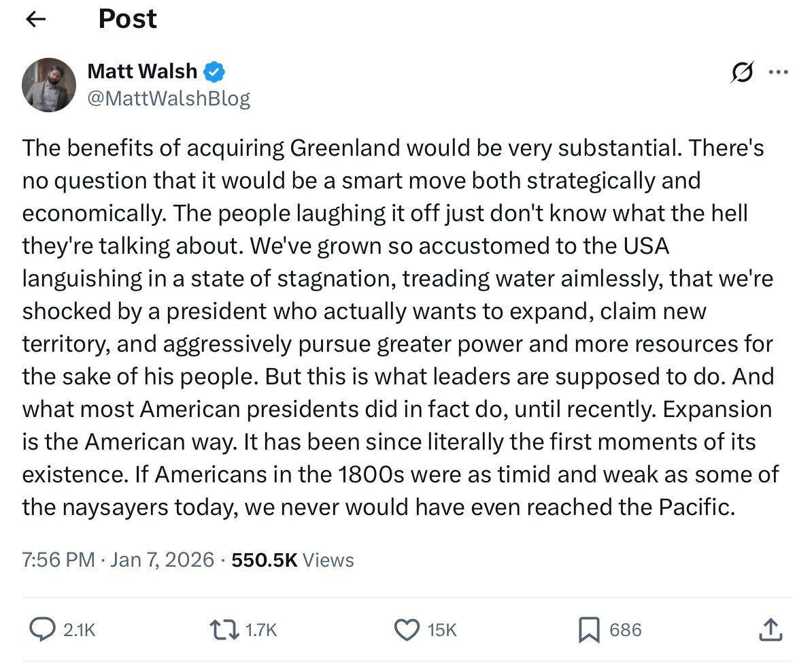View the 550.5K Views analytics

292,560
